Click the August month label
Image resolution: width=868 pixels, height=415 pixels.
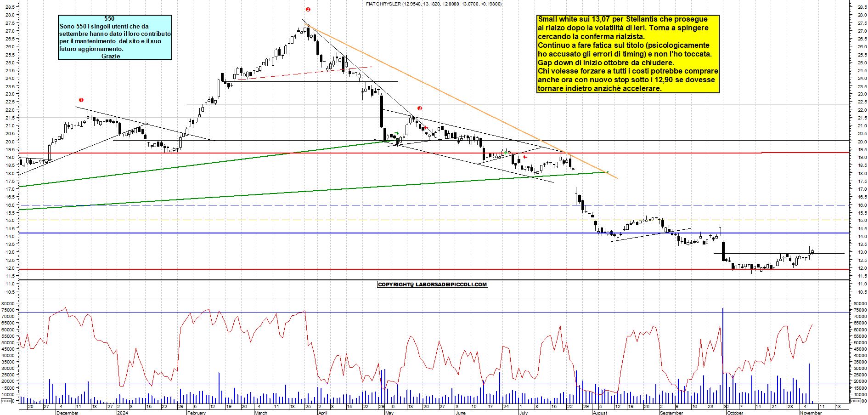[600, 413]
